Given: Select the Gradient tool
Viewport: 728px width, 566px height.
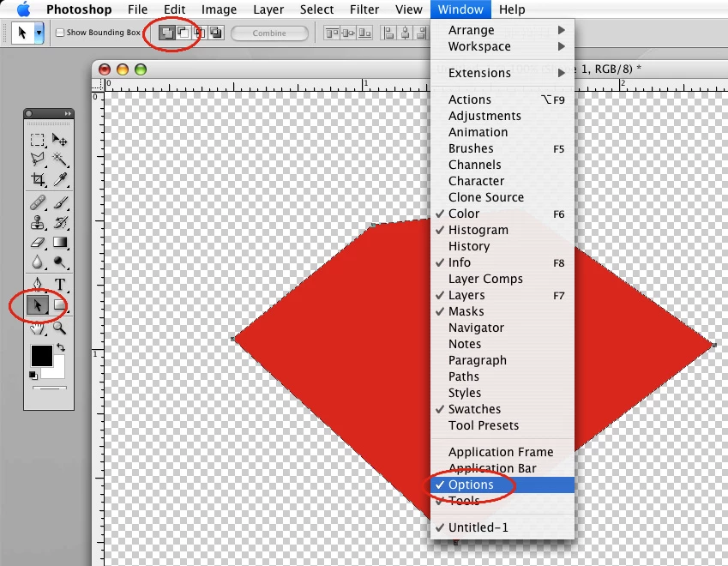Looking at the screenshot, I should pos(59,243).
